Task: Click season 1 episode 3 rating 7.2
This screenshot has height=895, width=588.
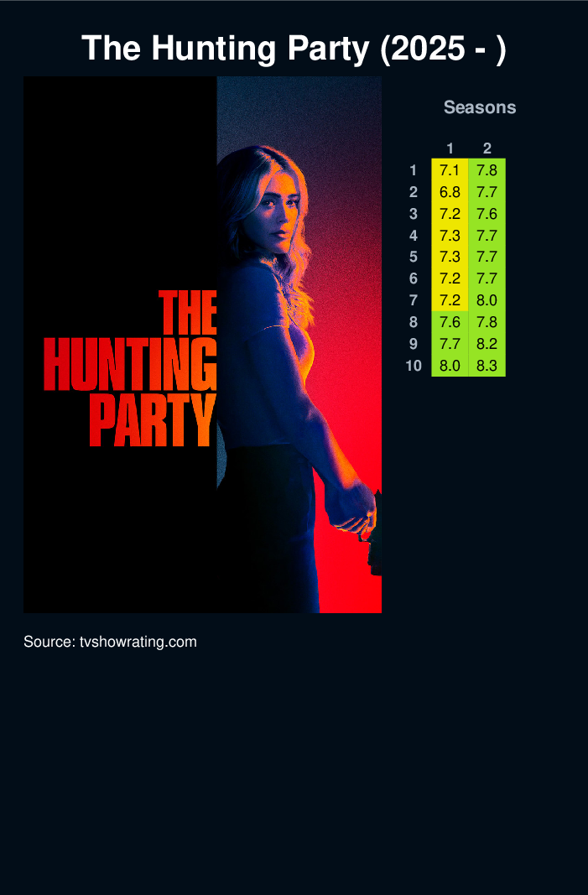Action: coord(450,214)
